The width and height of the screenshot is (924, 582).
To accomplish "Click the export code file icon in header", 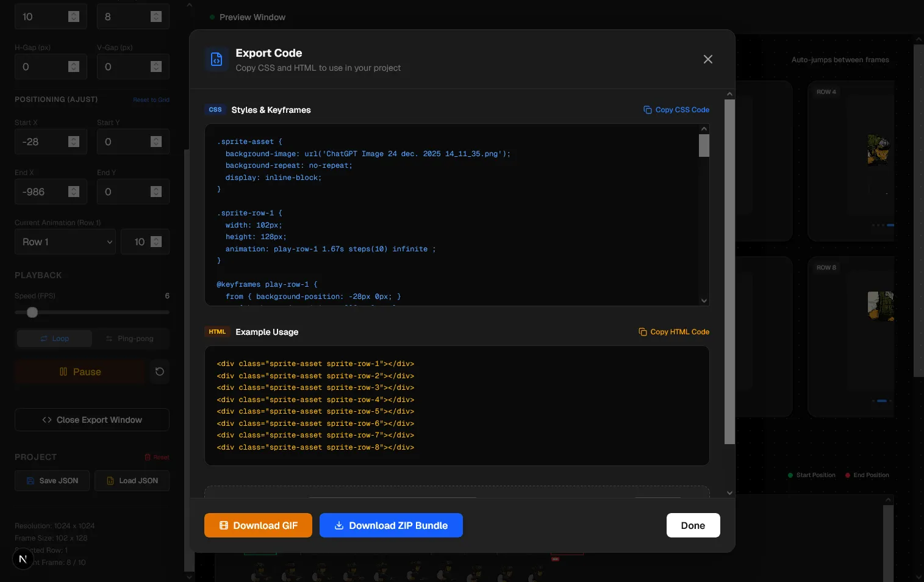I will tap(217, 59).
